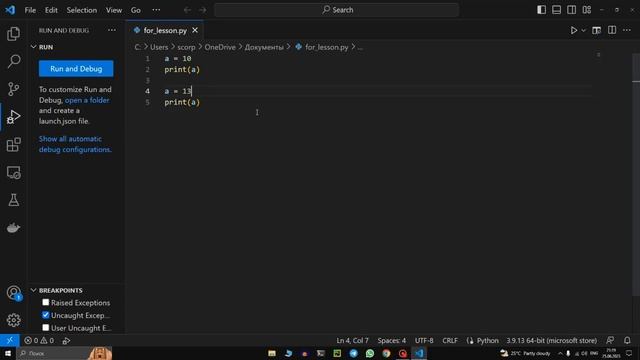Show more menus via title bar ellipsis
The height and width of the screenshot is (360, 640).
coord(156,10)
